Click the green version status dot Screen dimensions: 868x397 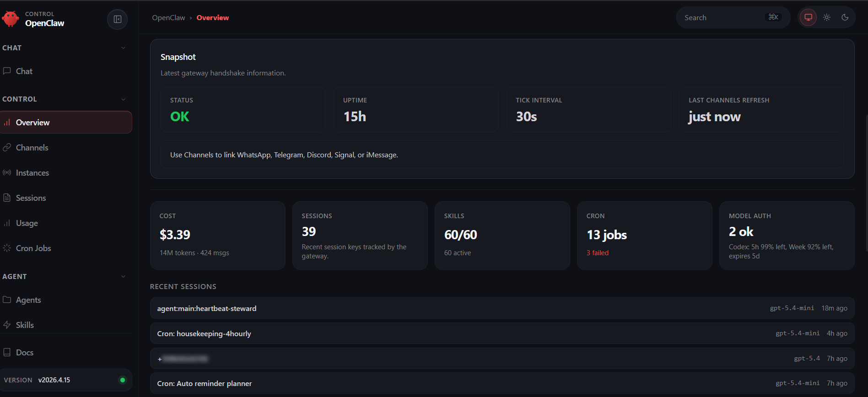[122, 380]
